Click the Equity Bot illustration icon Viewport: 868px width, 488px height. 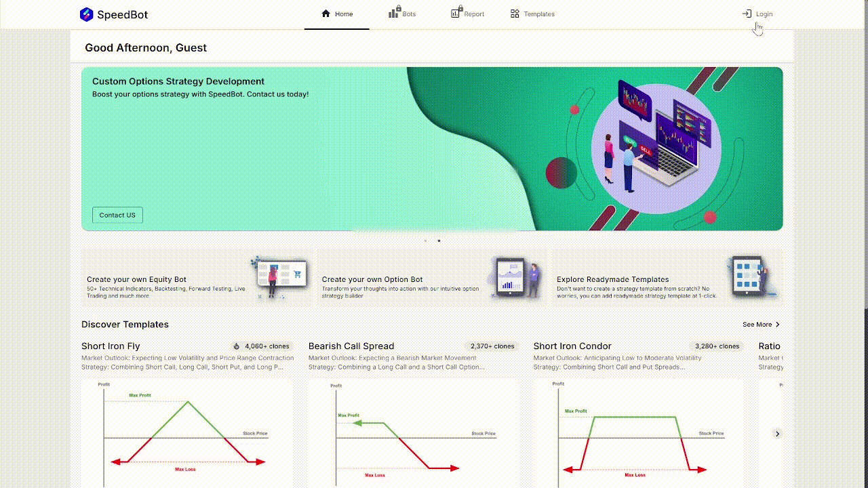click(279, 277)
